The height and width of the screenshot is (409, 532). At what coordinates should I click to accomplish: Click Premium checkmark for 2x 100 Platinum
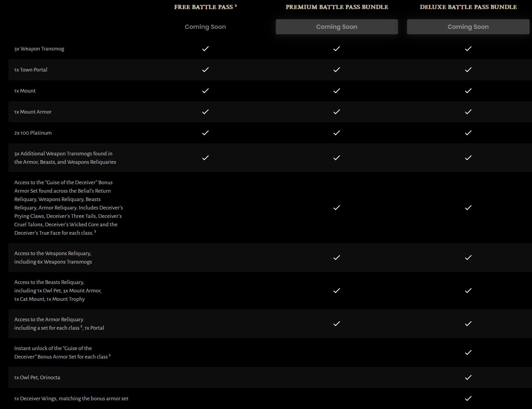(337, 133)
